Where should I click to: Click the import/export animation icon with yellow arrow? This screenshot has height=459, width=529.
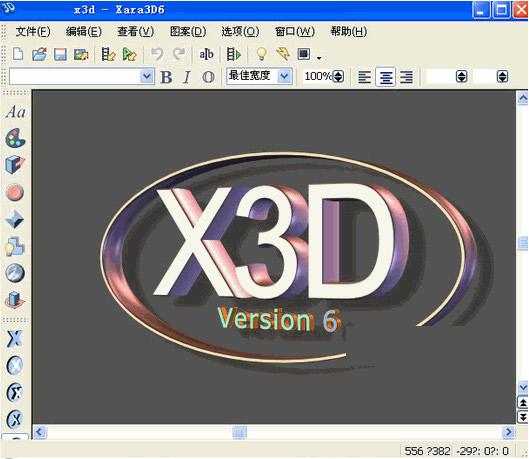click(x=108, y=54)
